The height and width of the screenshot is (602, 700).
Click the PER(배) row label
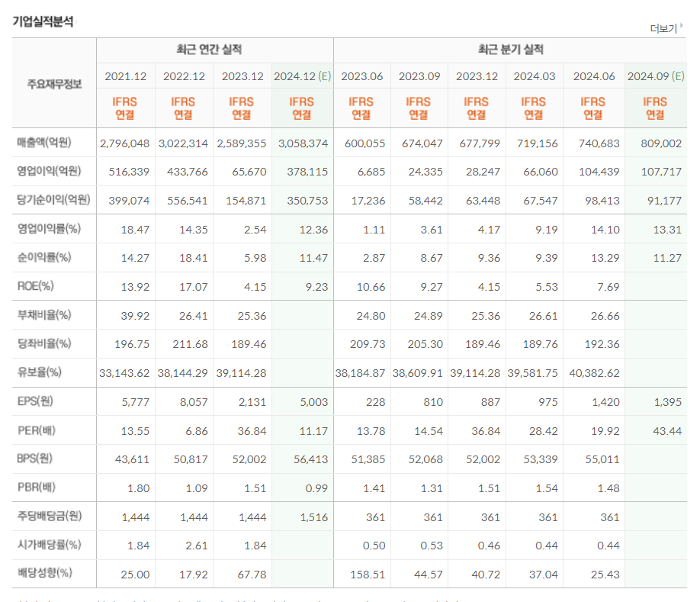36,430
